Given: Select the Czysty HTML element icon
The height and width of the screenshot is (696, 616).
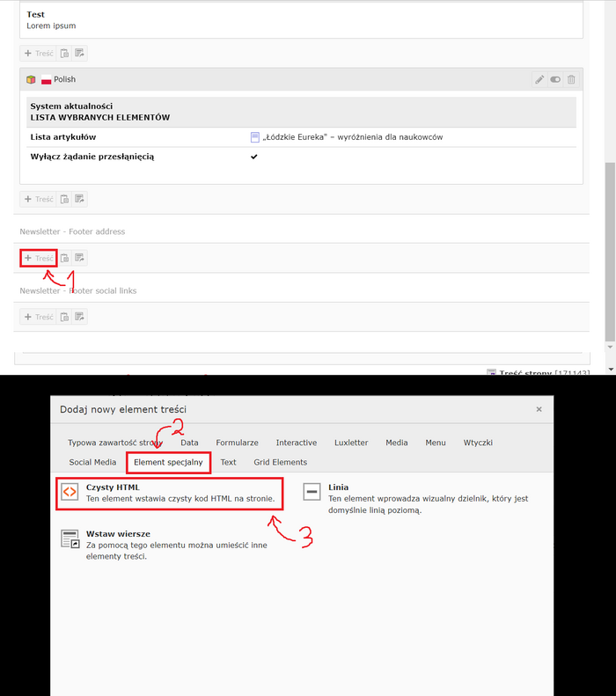Looking at the screenshot, I should click(x=70, y=493).
